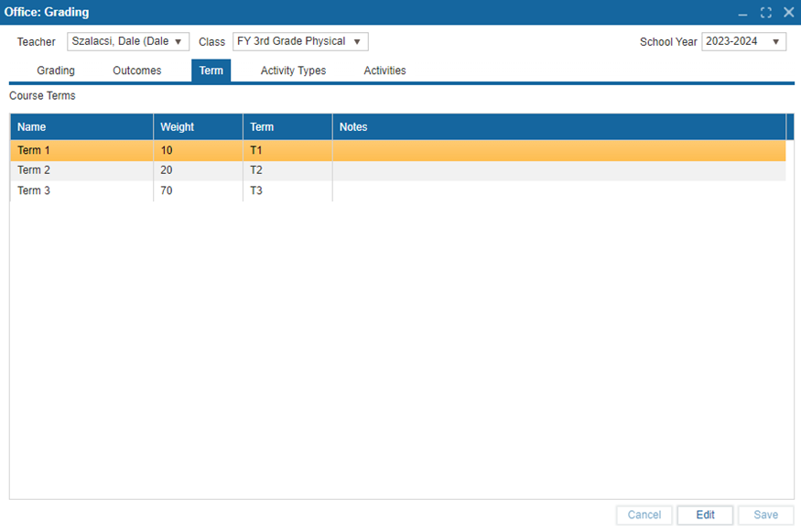Switch to the Grading tab
This screenshot has height=532, width=801.
[x=56, y=71]
